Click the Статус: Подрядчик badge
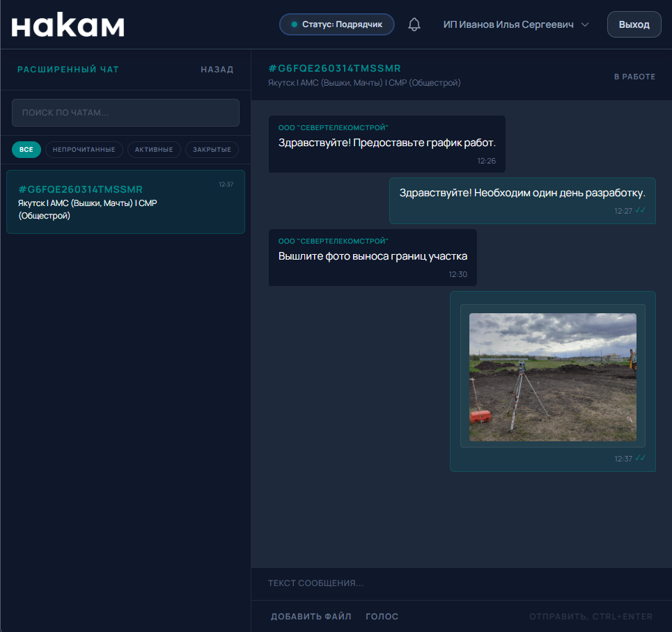Image resolution: width=672 pixels, height=632 pixels. coord(336,24)
